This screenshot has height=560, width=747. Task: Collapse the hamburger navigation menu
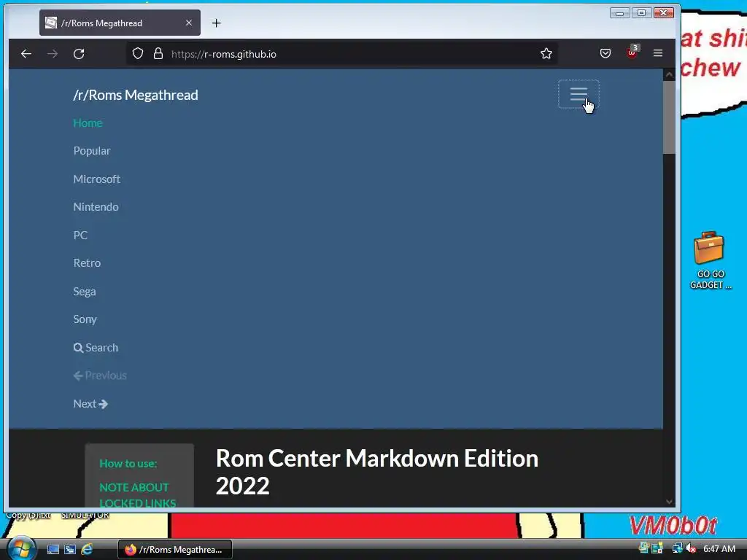[578, 94]
